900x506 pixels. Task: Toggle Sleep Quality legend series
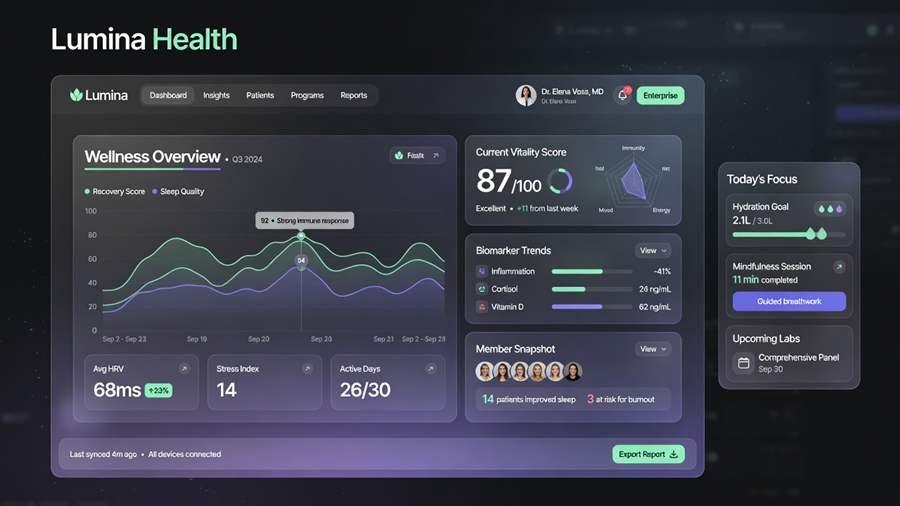click(x=178, y=192)
